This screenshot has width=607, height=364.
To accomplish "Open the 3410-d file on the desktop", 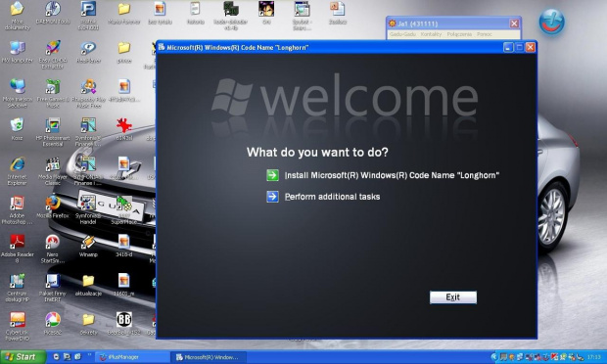I will (x=124, y=246).
